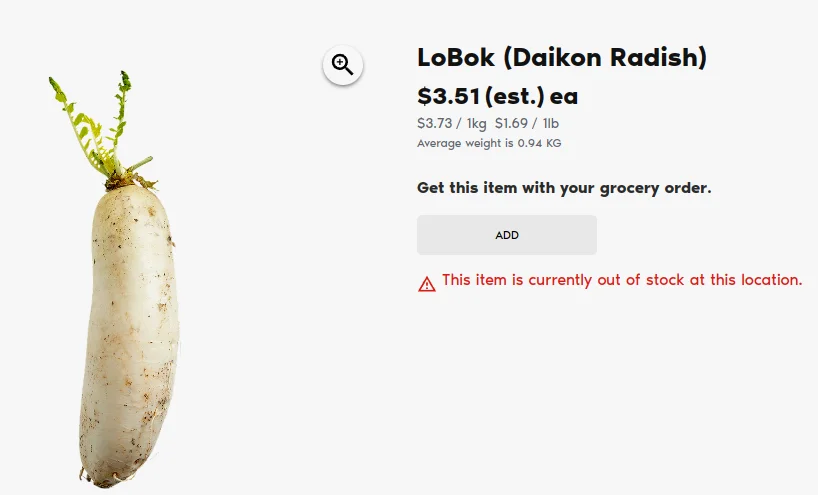Click the "ea" unit after the price
Screen dimensions: 818x495
pos(564,97)
